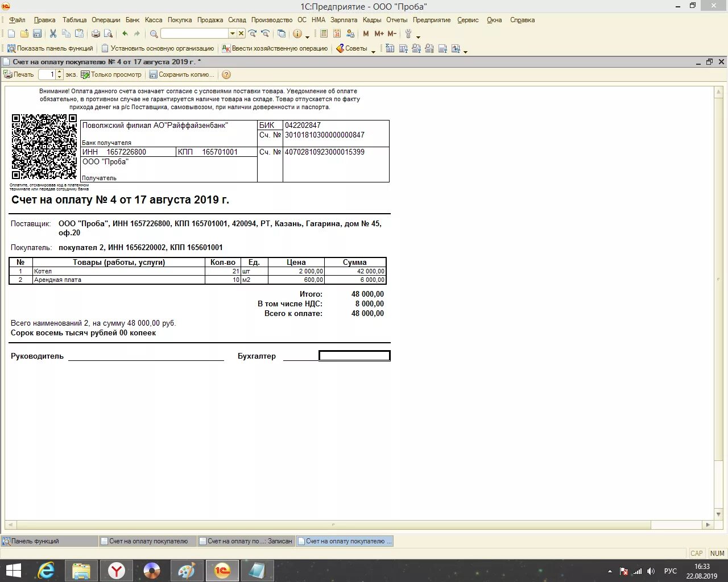This screenshot has height=582, width=728.
Task: Open the Операции menu
Action: [x=106, y=20]
